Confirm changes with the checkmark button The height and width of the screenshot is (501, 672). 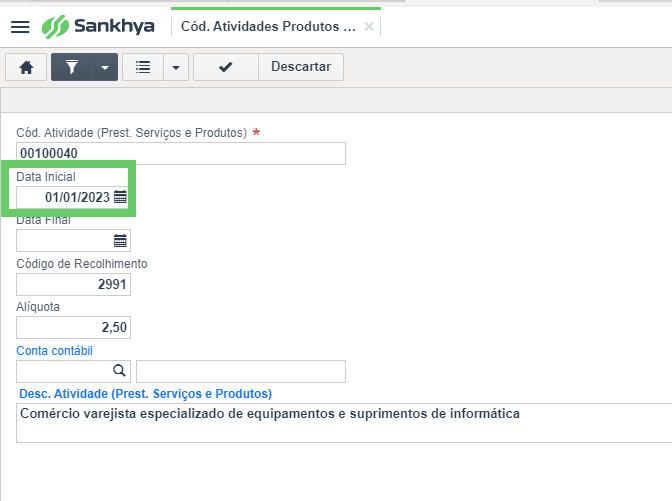point(226,67)
